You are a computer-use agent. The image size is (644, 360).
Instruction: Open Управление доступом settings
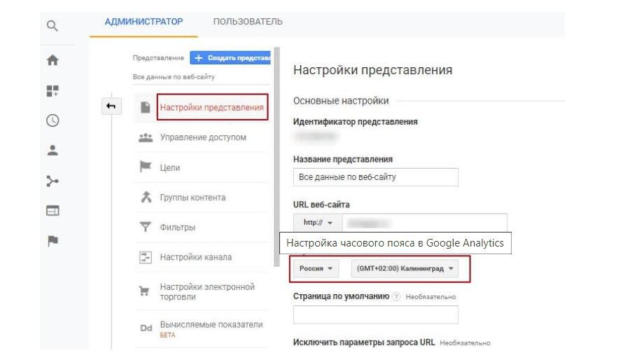[203, 138]
